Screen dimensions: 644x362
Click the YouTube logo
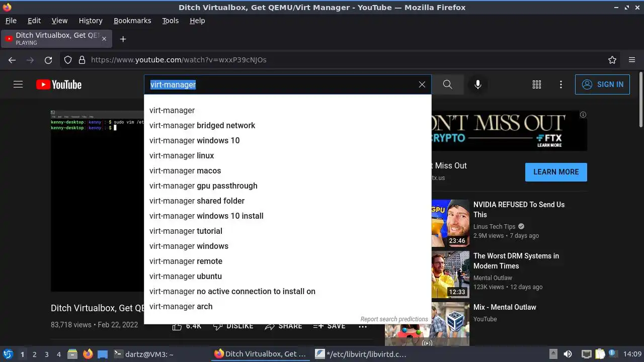(59, 84)
